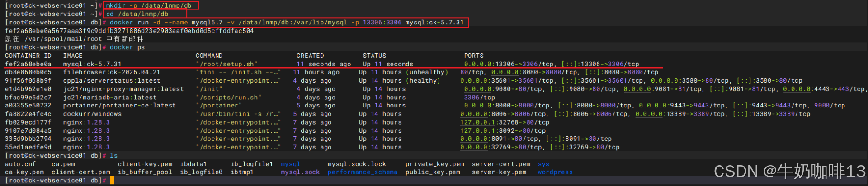The width and height of the screenshot is (868, 186).
Task: Click the 3306/tcp port of mariadb-aria row
Action: [480, 97]
